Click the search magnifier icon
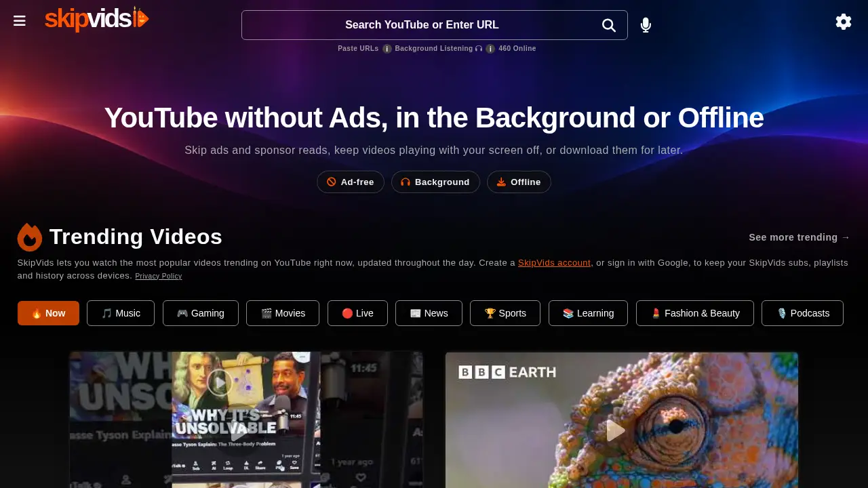The width and height of the screenshot is (868, 488). (x=609, y=25)
